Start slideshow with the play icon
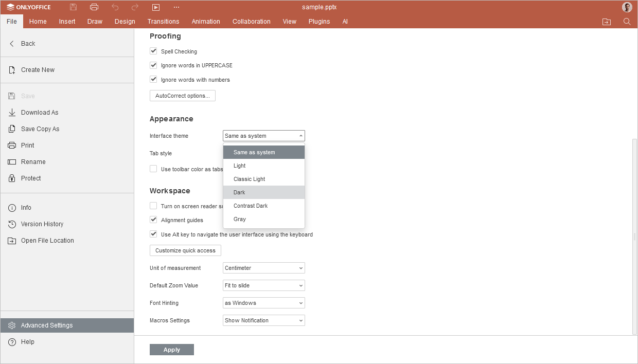638x364 pixels. (156, 7)
